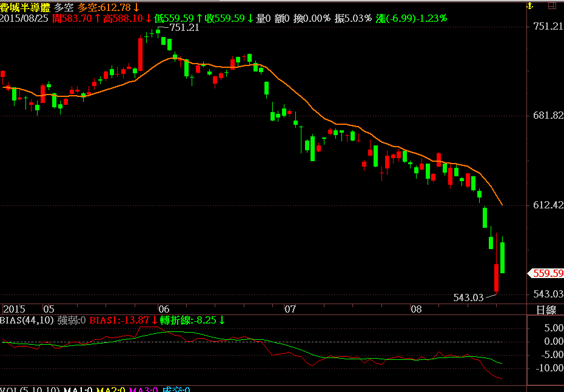Click the amplitude 振5.03% value
The width and height of the screenshot is (564, 392).
point(353,19)
